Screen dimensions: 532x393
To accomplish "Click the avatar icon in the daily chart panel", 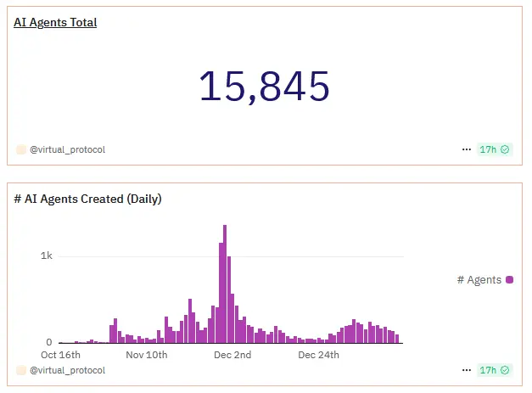I will pyautogui.click(x=21, y=370).
